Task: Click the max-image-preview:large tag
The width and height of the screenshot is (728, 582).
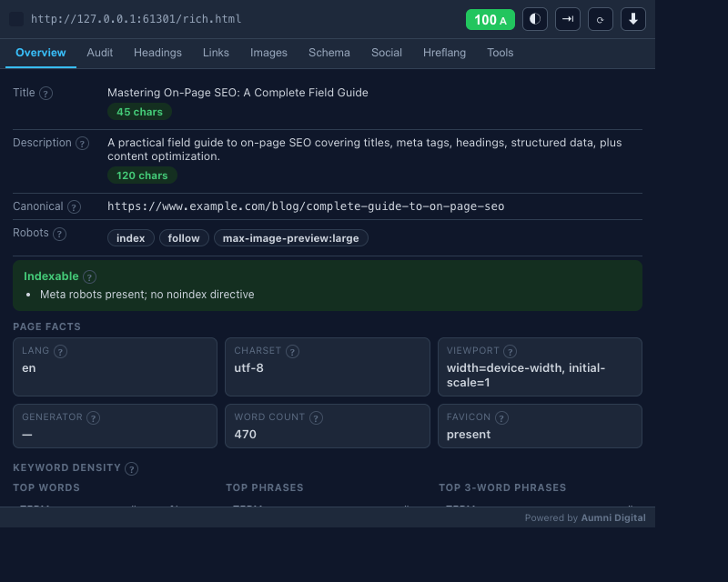Action: pyautogui.click(x=290, y=238)
